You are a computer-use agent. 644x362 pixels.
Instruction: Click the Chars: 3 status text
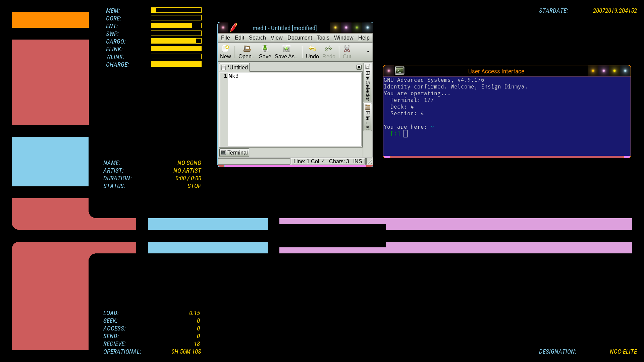pyautogui.click(x=339, y=161)
